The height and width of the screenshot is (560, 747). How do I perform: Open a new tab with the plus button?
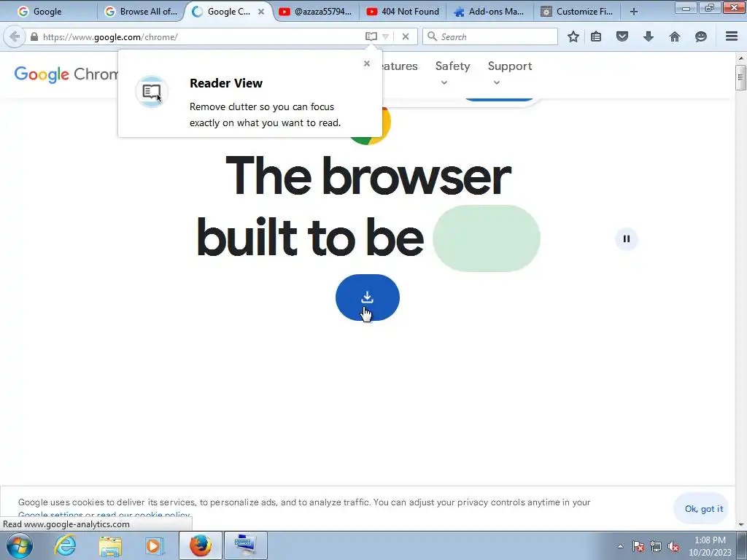pyautogui.click(x=634, y=12)
